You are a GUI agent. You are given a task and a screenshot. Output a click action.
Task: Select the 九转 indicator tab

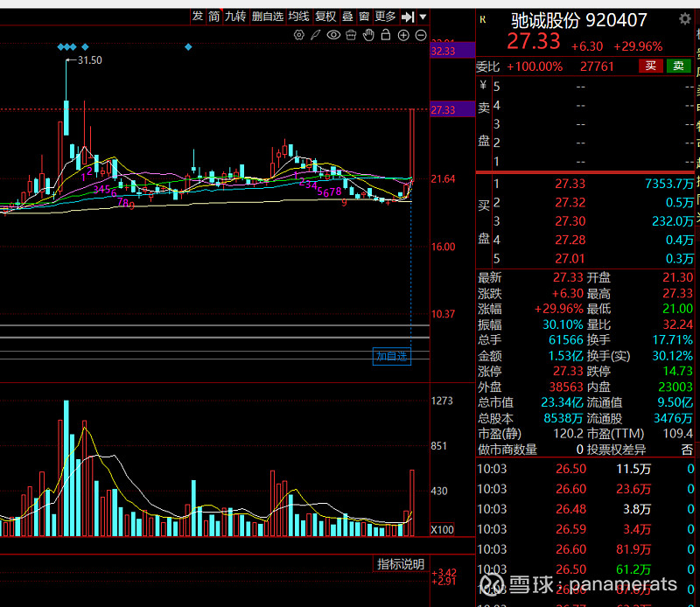[235, 16]
